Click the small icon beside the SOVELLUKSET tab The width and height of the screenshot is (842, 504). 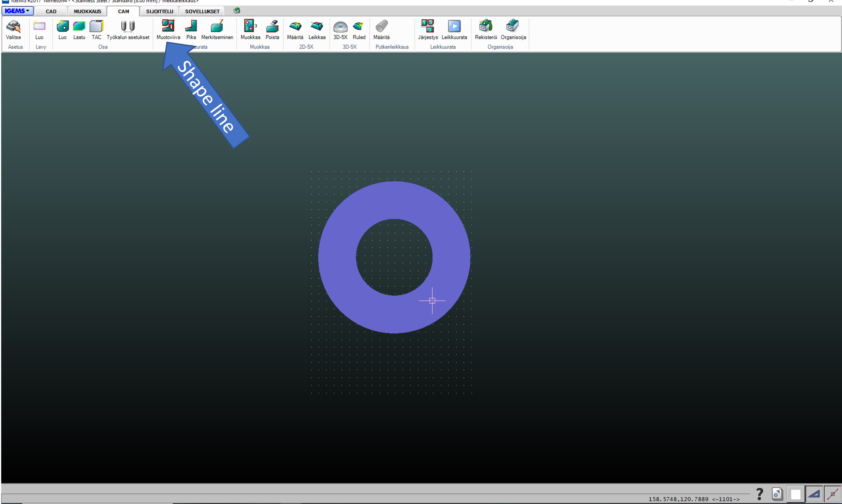click(237, 11)
